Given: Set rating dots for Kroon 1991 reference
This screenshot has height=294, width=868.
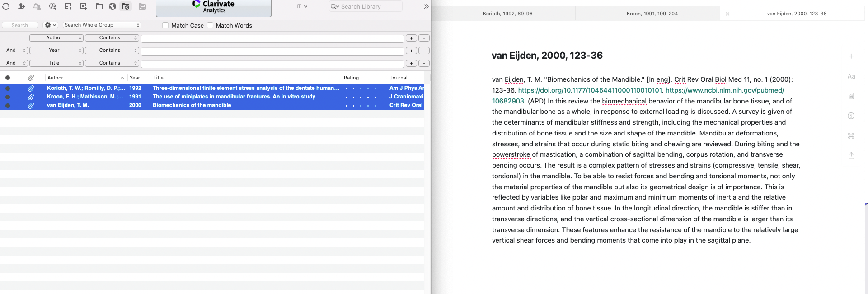Looking at the screenshot, I should [x=361, y=97].
